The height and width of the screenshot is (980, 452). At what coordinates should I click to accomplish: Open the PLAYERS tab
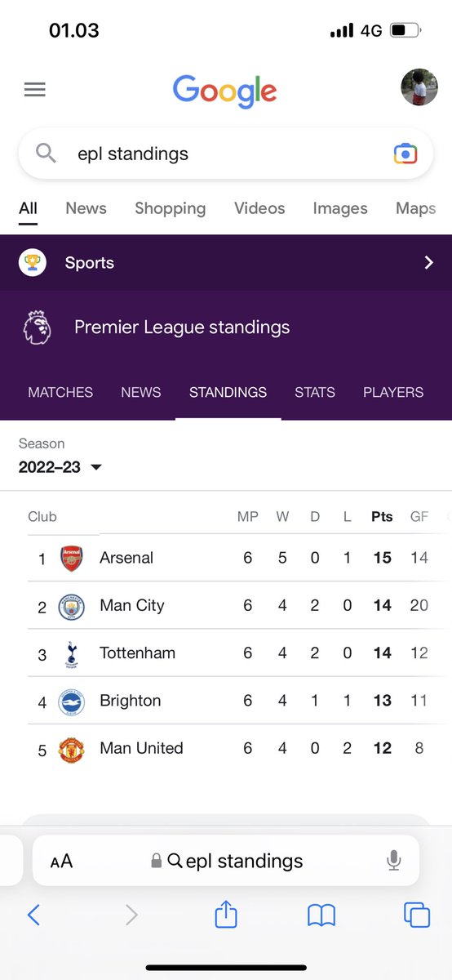[x=393, y=392]
